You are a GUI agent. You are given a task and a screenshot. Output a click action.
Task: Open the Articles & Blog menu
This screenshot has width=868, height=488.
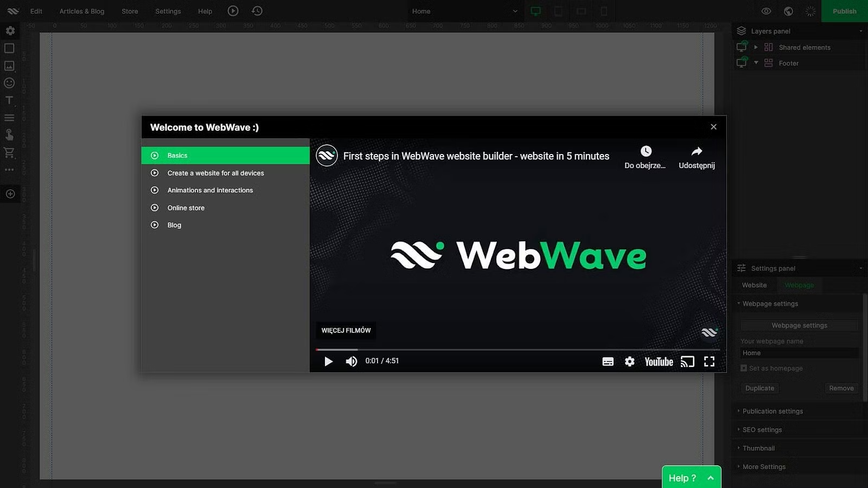[82, 11]
